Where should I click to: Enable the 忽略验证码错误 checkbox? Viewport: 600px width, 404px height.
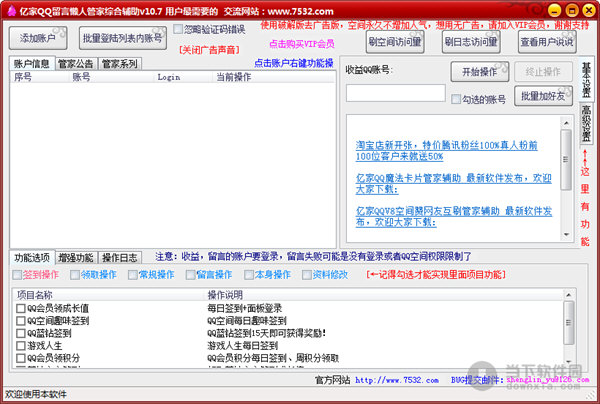[x=179, y=30]
